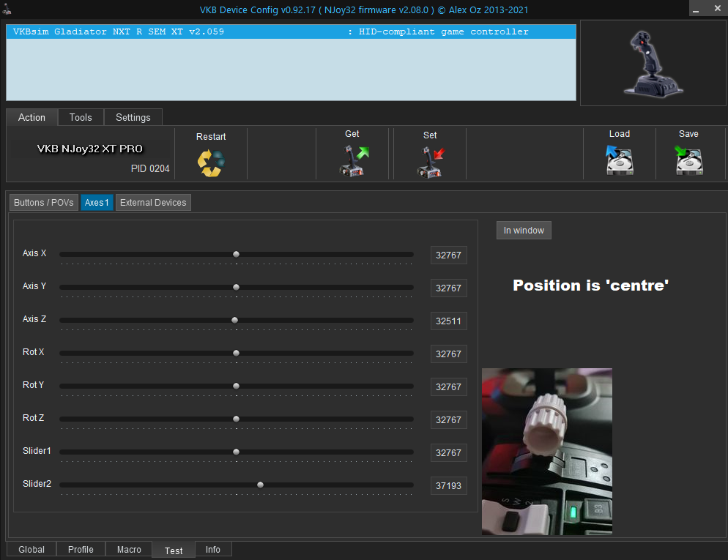Viewport: 728px width, 560px height.
Task: Click the Slider2 label
Action: (37, 484)
